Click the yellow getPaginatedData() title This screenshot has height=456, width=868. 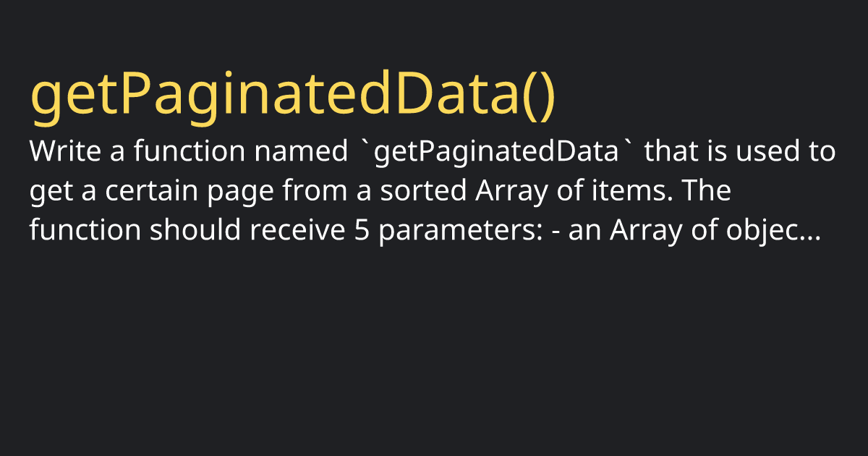pyautogui.click(x=294, y=97)
